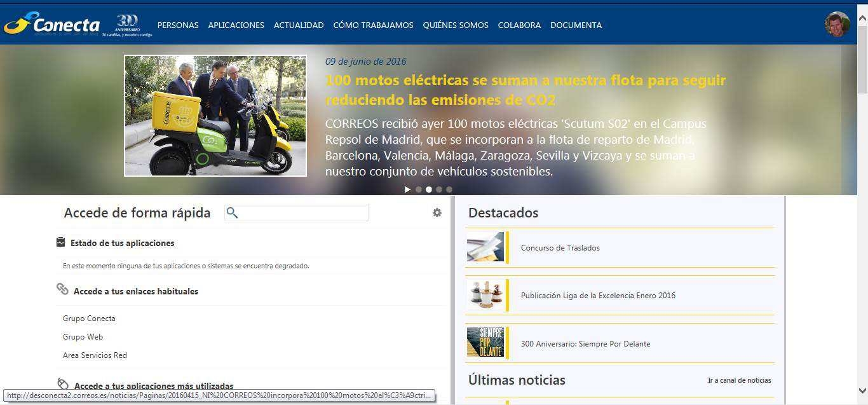Screen dimensions: 868x405
Task: Open the 100 motos eléctricas headline
Action: point(526,90)
